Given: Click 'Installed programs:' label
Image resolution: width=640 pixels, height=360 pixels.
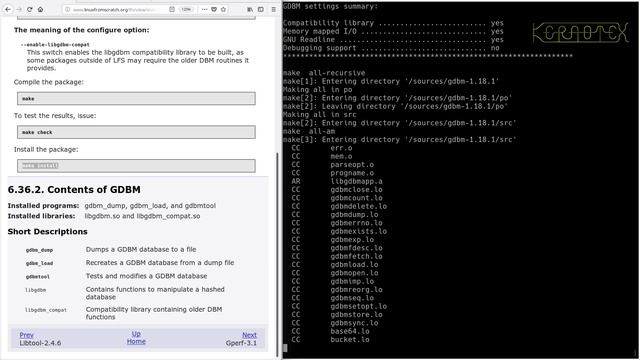Looking at the screenshot, I should coord(43,206).
